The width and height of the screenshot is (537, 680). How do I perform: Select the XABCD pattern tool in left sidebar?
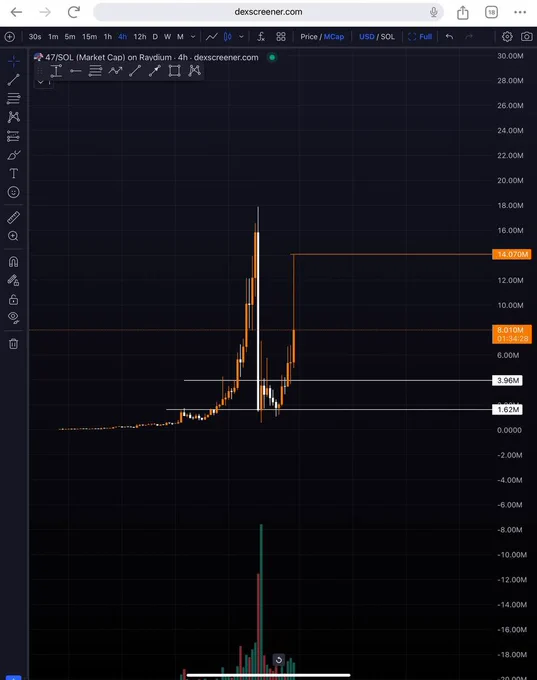pyautogui.click(x=13, y=117)
